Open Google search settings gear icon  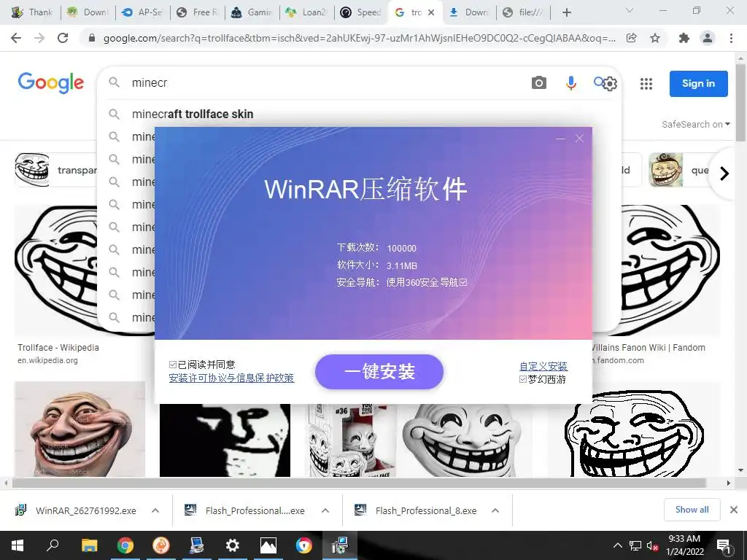(x=610, y=84)
